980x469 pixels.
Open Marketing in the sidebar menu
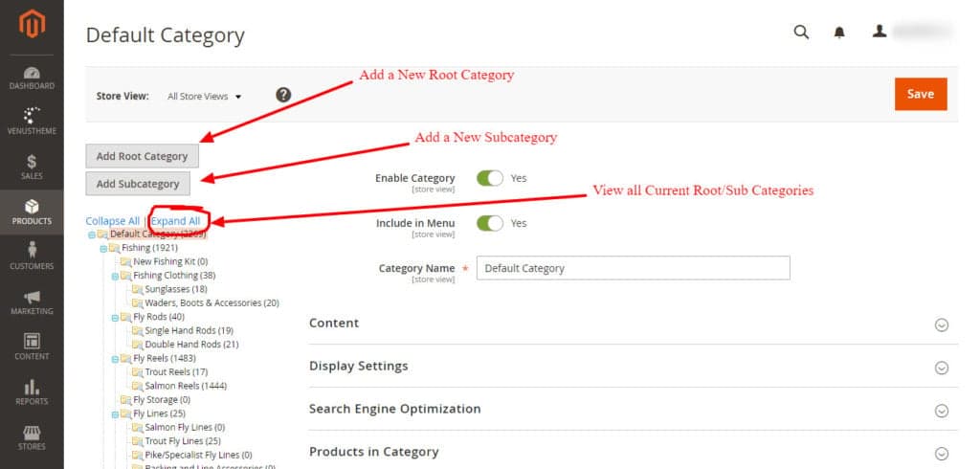(x=32, y=301)
